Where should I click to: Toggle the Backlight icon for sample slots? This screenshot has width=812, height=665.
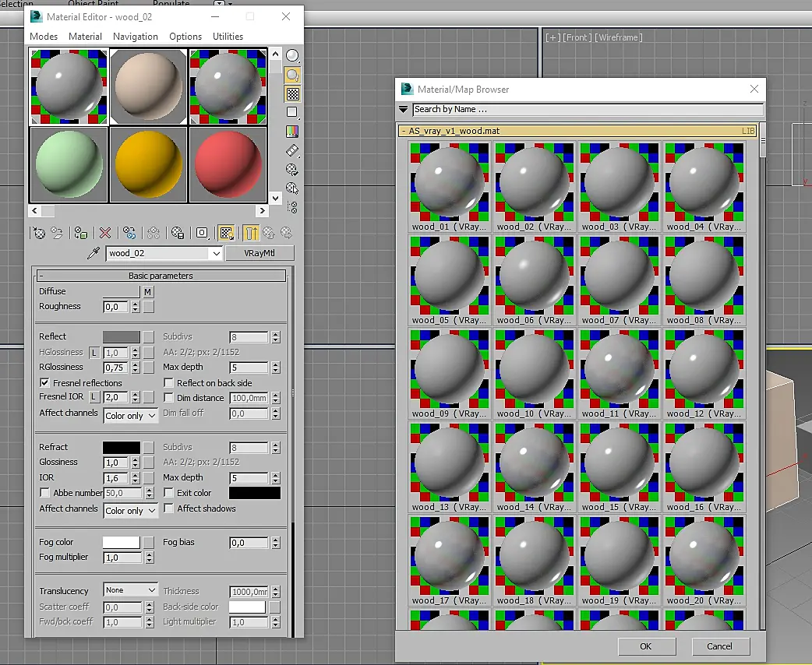(x=292, y=75)
